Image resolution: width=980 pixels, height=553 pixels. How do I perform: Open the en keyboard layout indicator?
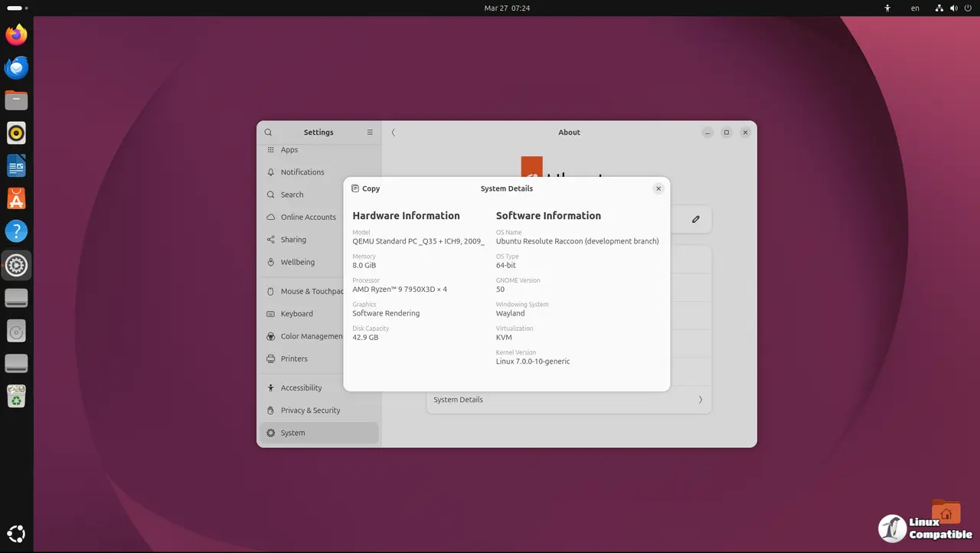click(x=915, y=8)
